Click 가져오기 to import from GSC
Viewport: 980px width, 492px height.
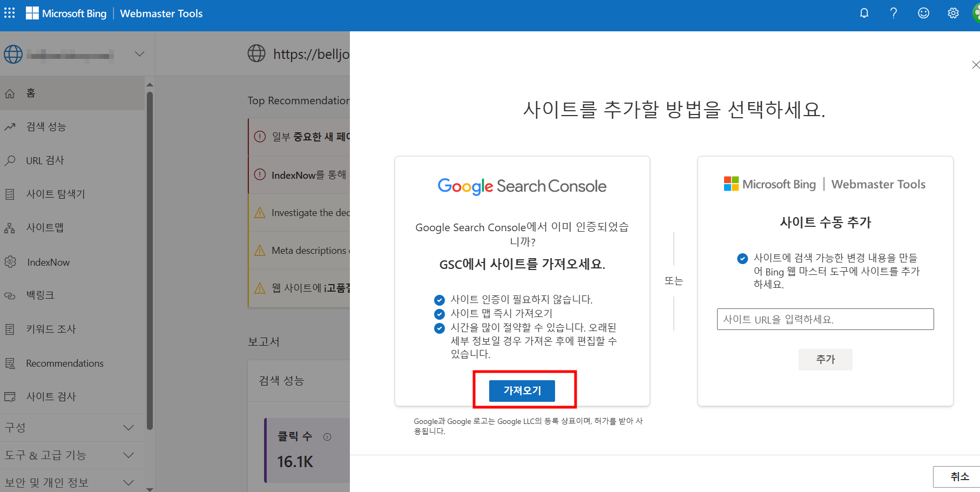point(522,390)
